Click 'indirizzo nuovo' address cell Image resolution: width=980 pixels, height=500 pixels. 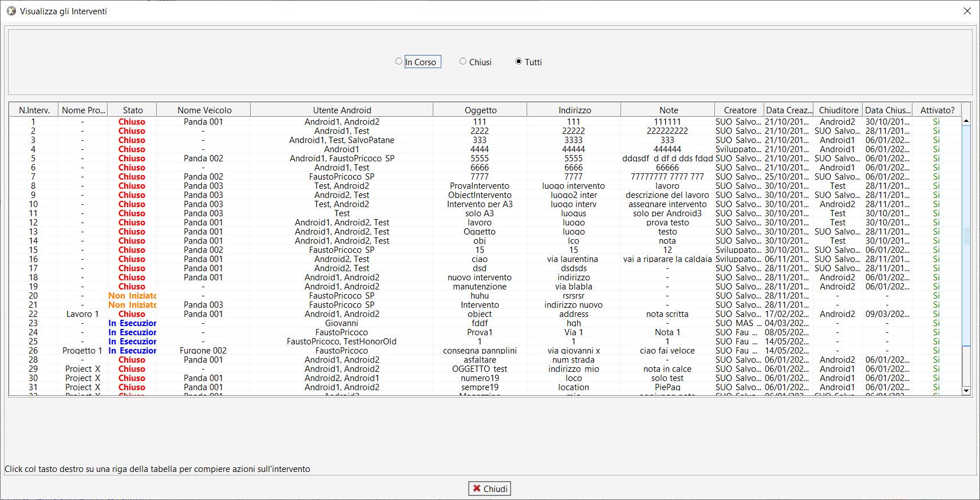(574, 305)
